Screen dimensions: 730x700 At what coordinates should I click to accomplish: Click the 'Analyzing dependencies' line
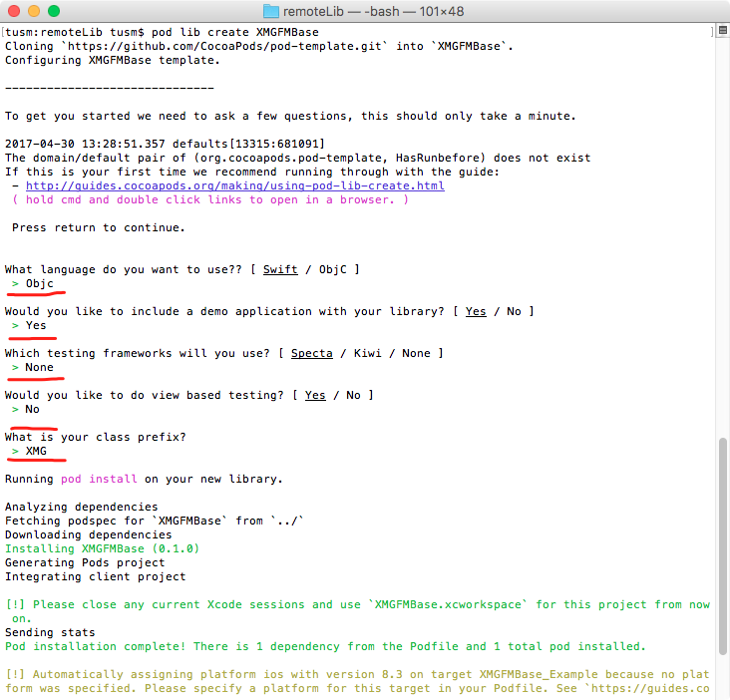pos(82,507)
